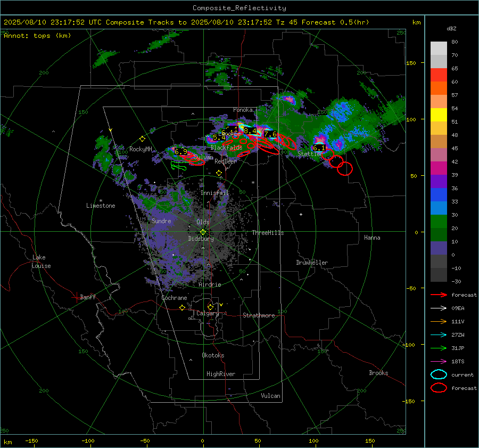Click the red 65 dBZ legend swatch

point(439,75)
